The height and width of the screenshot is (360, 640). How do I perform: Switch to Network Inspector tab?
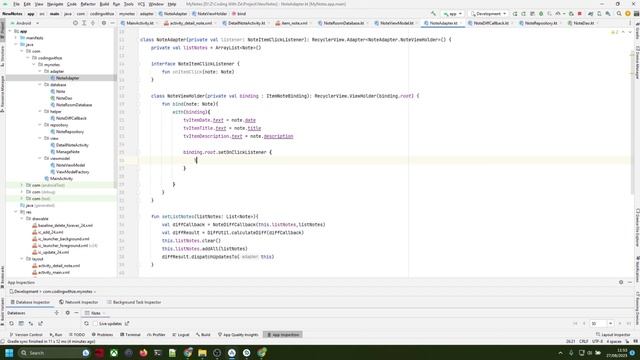78,302
